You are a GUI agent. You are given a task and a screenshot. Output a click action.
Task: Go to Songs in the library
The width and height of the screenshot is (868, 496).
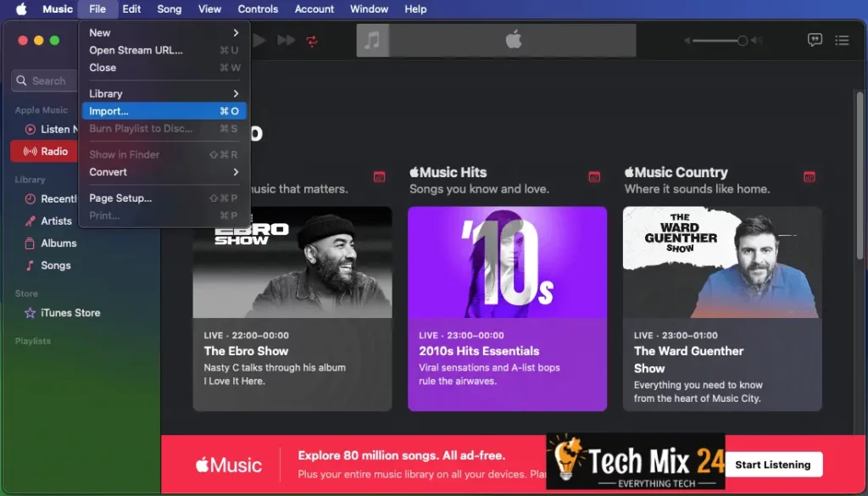(47, 265)
